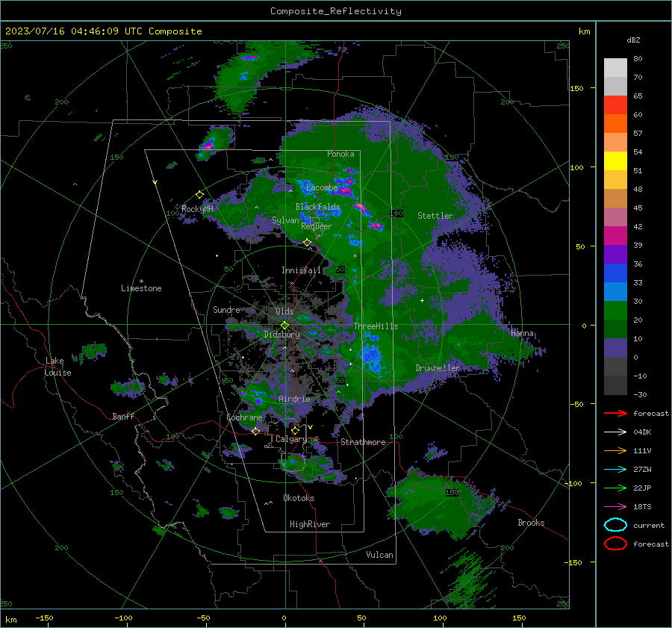Screen dimensions: 672x628
Task: Click the green 22JP arrow icon
Action: (615, 488)
